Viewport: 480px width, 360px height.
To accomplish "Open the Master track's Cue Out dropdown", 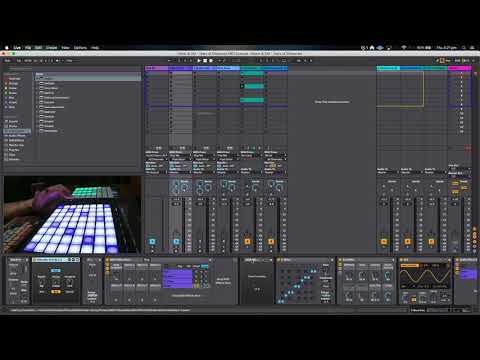I will point(459,168).
